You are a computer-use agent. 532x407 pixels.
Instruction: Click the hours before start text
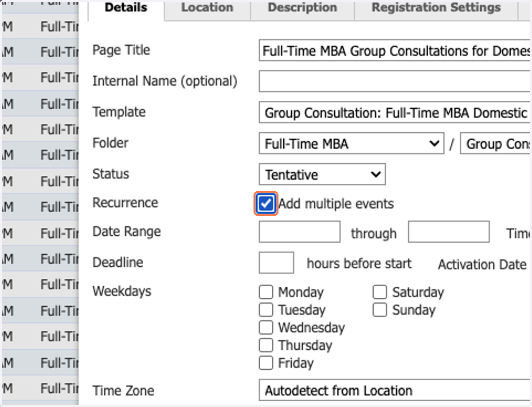pyautogui.click(x=359, y=264)
